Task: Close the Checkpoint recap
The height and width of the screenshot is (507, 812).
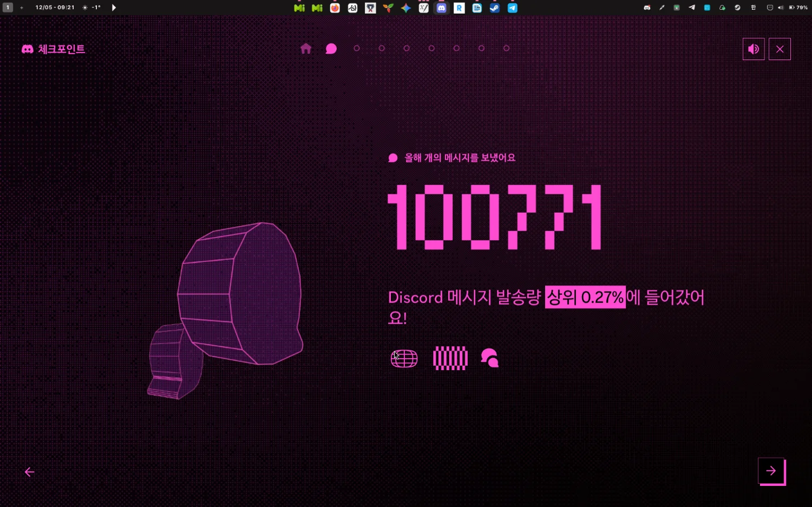Action: coord(780,49)
